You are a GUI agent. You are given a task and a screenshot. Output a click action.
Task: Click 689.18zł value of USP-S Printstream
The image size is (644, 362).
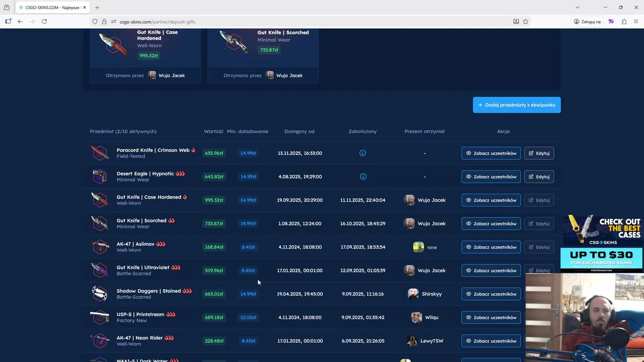(214, 317)
